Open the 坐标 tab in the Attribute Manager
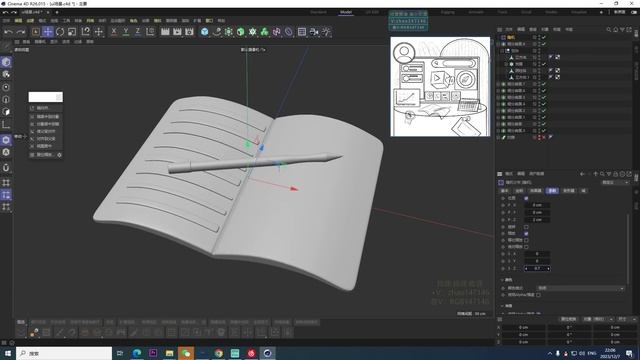This screenshot has height=360, width=640. coord(519,191)
